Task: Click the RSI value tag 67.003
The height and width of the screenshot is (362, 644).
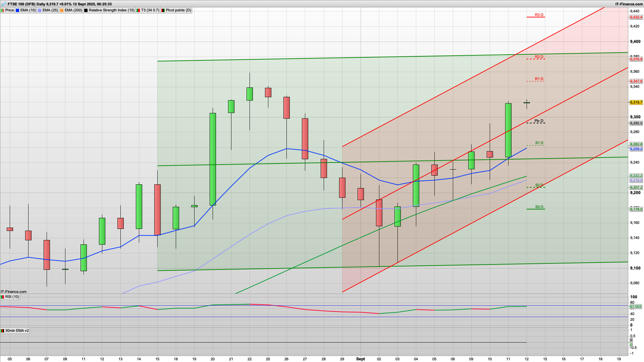Action: pos(636,307)
